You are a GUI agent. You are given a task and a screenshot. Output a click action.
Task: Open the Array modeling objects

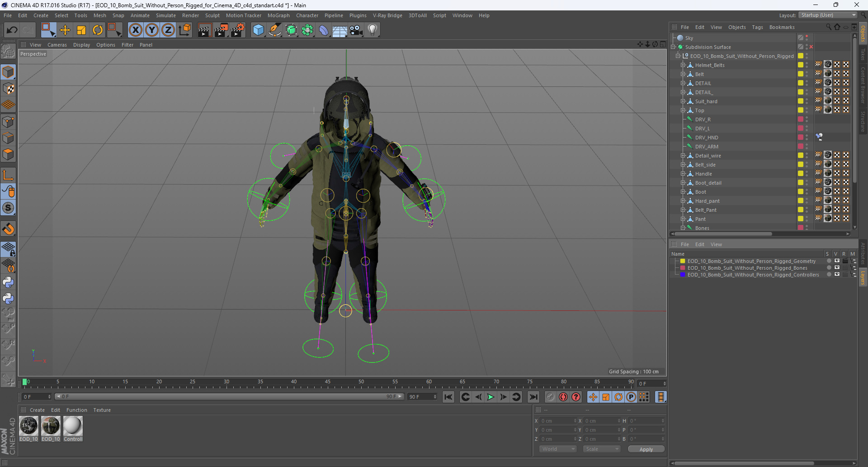click(x=307, y=30)
